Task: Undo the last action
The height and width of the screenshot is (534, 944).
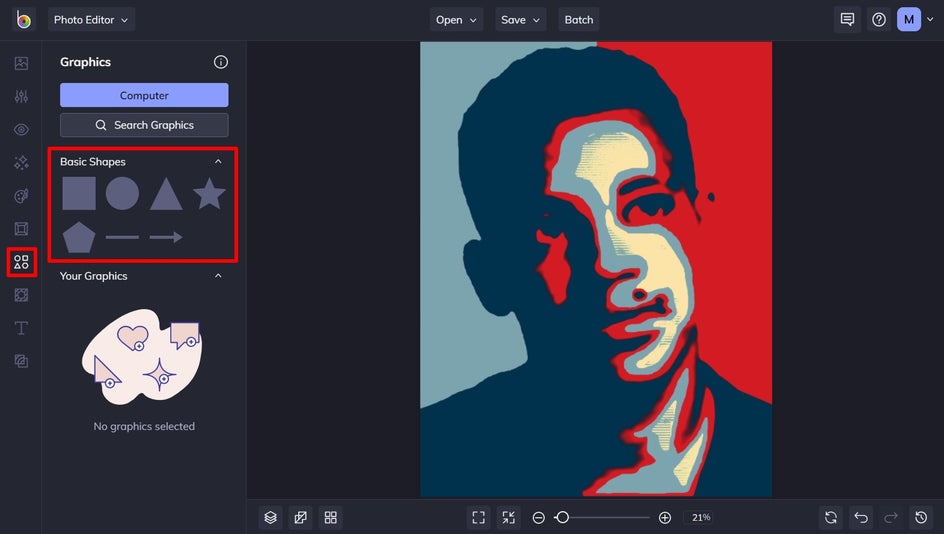Action: click(x=861, y=517)
